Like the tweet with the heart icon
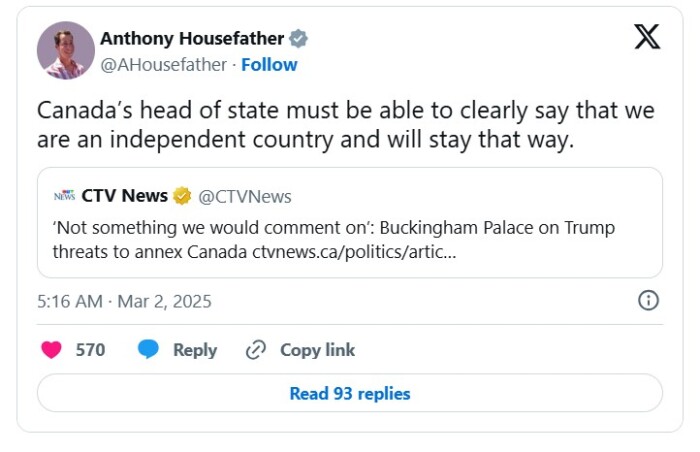Screen dimensions: 700x452 (51, 350)
